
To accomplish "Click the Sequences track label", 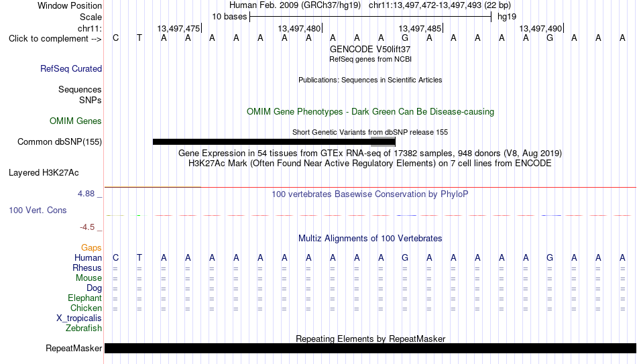I will click(80, 89).
